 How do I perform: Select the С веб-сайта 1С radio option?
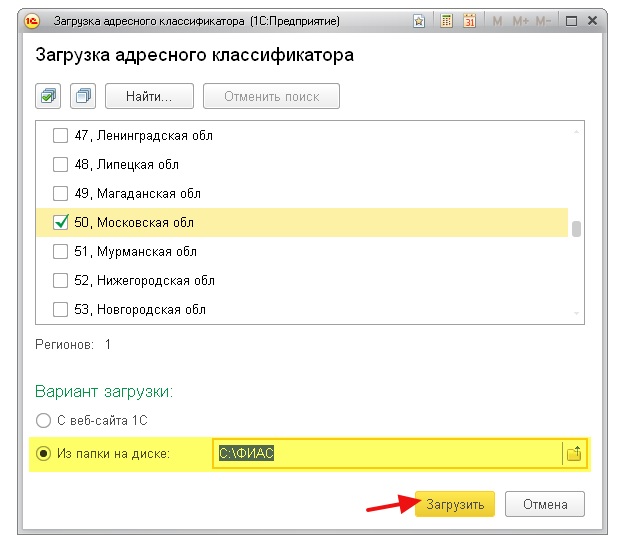coord(43,421)
